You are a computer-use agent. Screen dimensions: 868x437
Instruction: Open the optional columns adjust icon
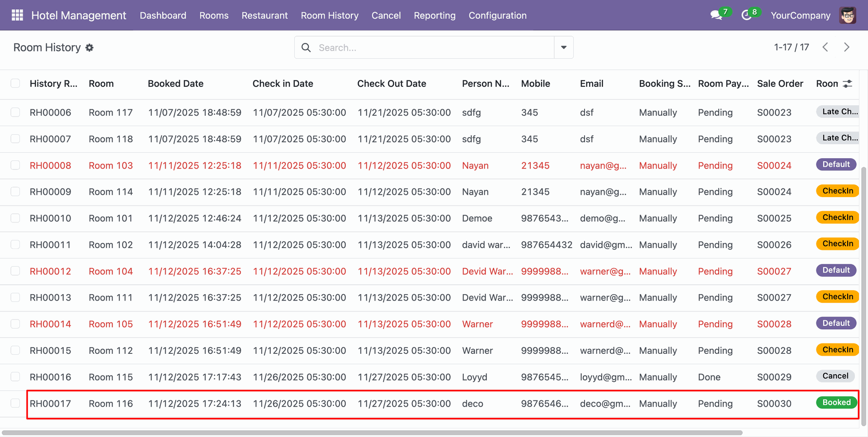(x=848, y=84)
